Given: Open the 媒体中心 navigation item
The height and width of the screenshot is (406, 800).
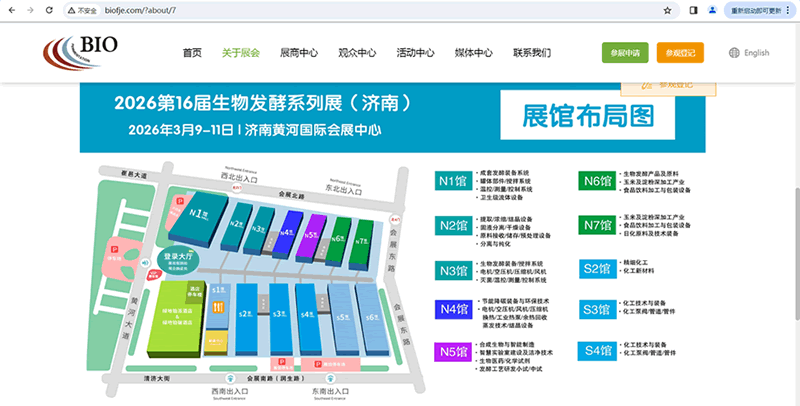Looking at the screenshot, I should pos(473,53).
